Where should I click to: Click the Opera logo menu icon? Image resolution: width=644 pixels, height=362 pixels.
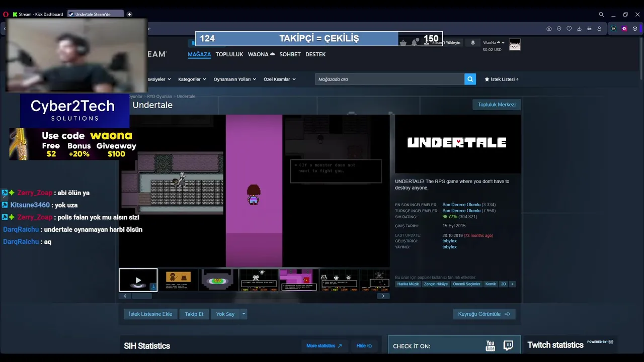coord(6,15)
